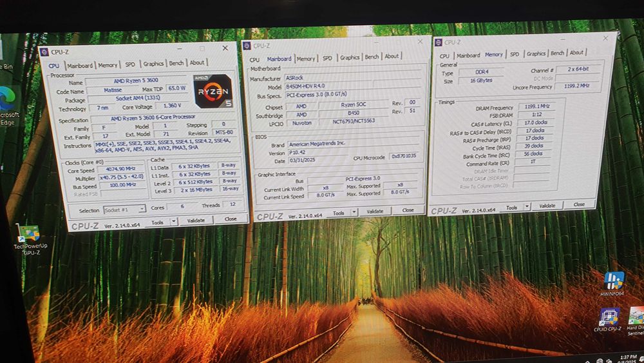644x363 pixels.
Task: Open Microsoft Edge desktop icon
Action: pyautogui.click(x=7, y=106)
